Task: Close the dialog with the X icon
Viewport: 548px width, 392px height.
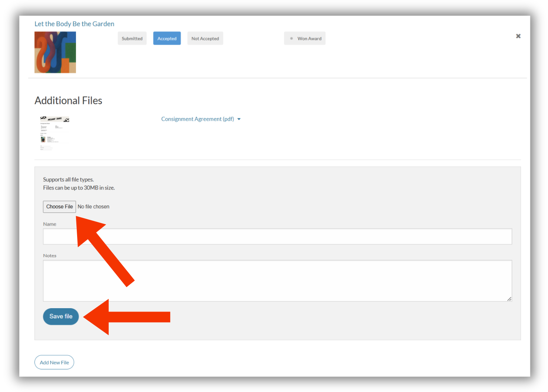Action: tap(518, 36)
